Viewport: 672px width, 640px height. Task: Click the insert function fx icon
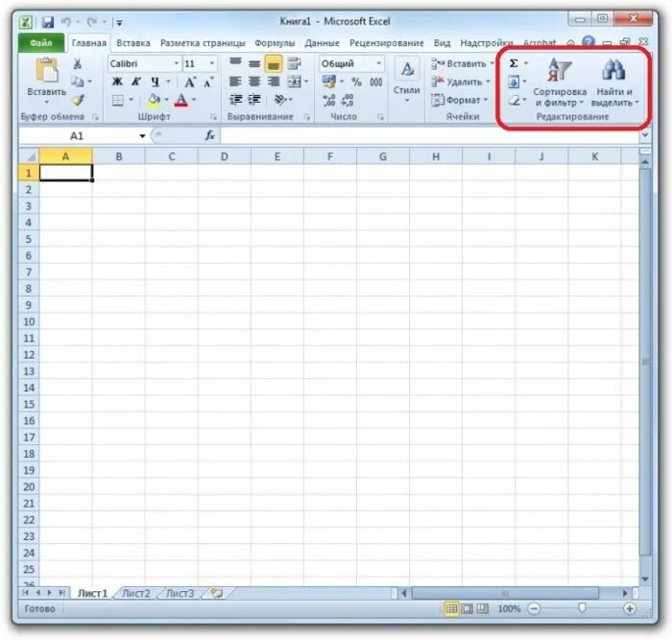pos(209,136)
